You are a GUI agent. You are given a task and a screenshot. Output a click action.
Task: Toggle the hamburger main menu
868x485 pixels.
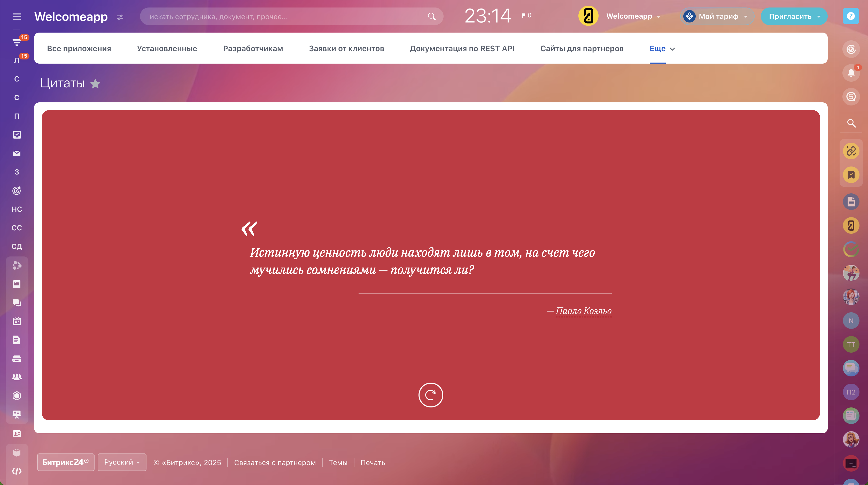pos(17,17)
